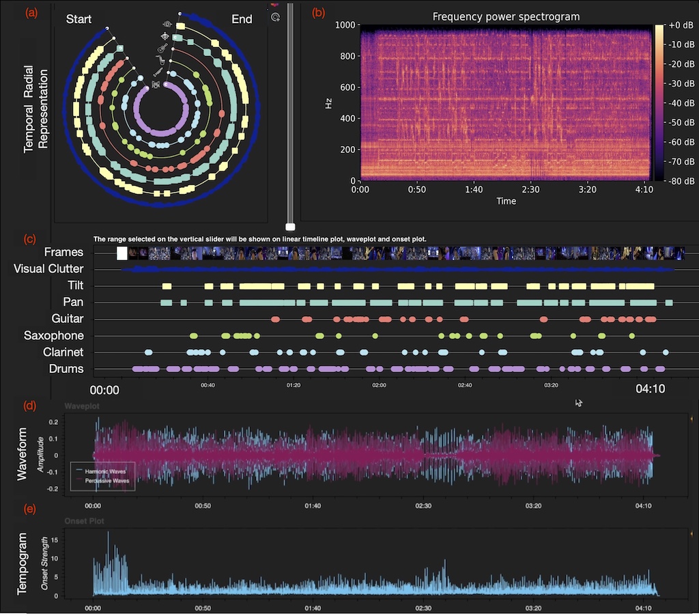Viewport: 699px width, 616px height.
Task: Click the Visual Clutter track label
Action: tap(48, 269)
